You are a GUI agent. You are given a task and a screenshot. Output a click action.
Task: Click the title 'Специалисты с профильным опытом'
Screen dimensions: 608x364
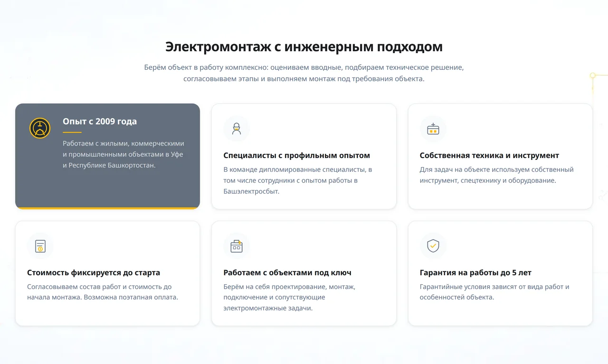pos(296,156)
